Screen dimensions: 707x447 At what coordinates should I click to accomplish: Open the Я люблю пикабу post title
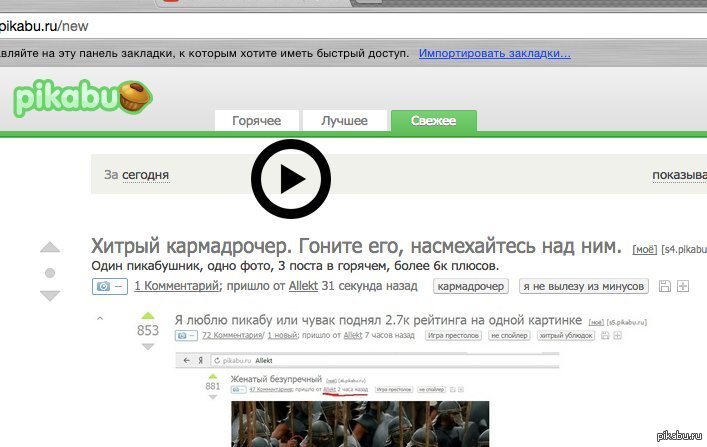point(378,320)
